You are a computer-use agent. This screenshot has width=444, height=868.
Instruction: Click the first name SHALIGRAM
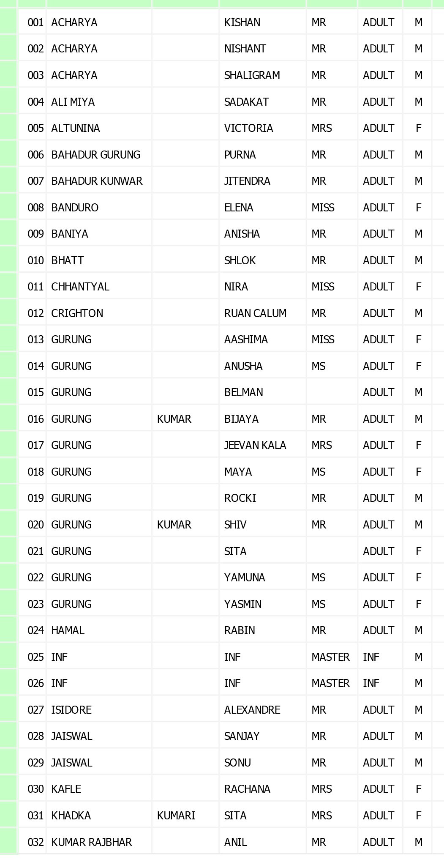tap(252, 75)
